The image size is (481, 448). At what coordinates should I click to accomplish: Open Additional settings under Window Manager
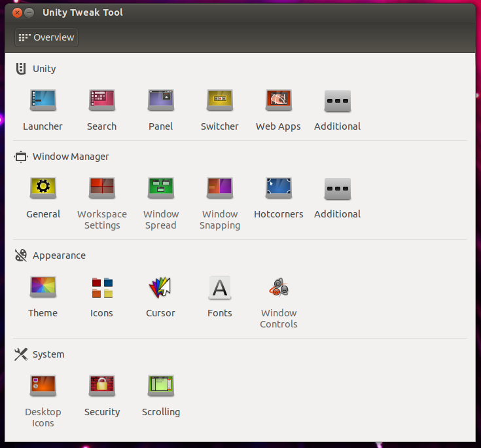pos(338,189)
